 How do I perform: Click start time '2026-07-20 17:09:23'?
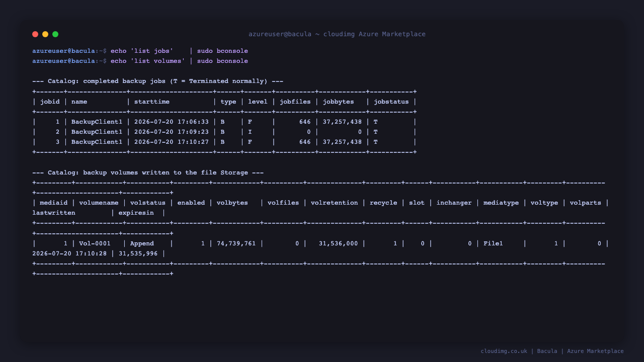pos(172,132)
